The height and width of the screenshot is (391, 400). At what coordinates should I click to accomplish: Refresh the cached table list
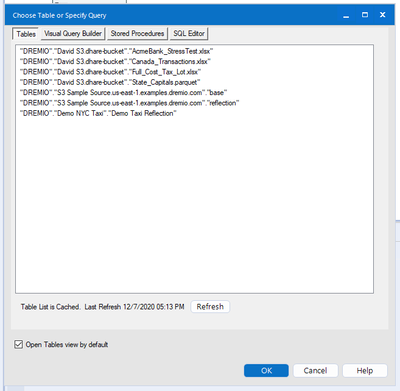pyautogui.click(x=210, y=307)
